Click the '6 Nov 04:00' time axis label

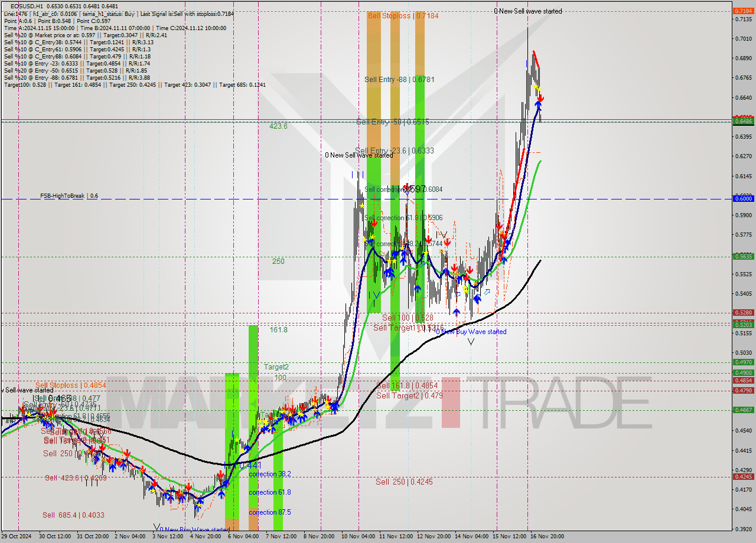tap(242, 537)
